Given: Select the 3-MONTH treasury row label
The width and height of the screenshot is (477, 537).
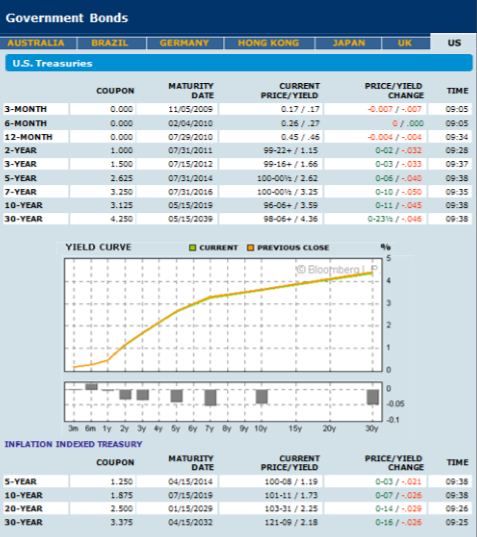Looking at the screenshot, I should coord(26,109).
